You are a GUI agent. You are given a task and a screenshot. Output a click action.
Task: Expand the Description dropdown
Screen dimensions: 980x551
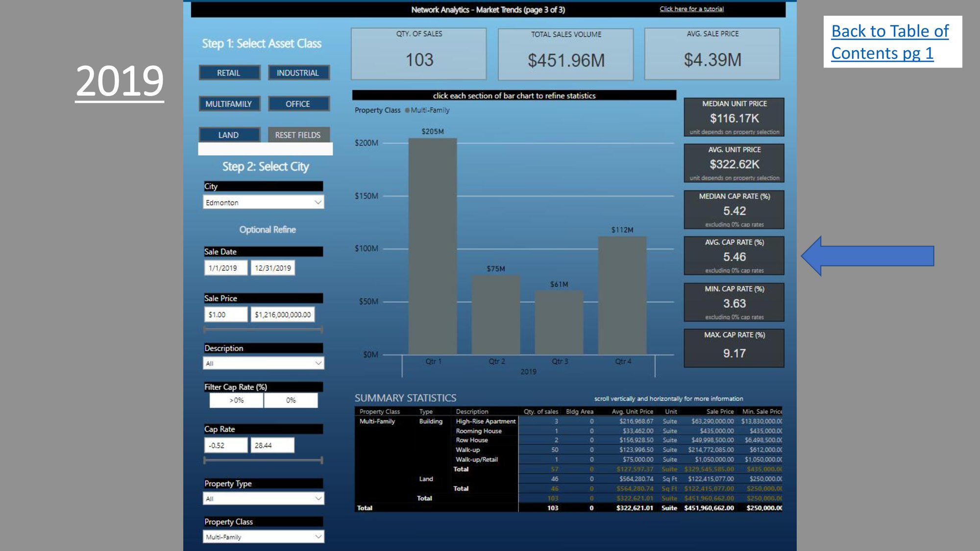(264, 363)
